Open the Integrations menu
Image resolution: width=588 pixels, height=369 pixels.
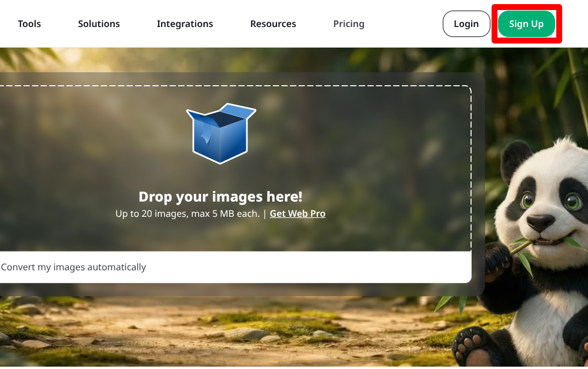point(185,24)
